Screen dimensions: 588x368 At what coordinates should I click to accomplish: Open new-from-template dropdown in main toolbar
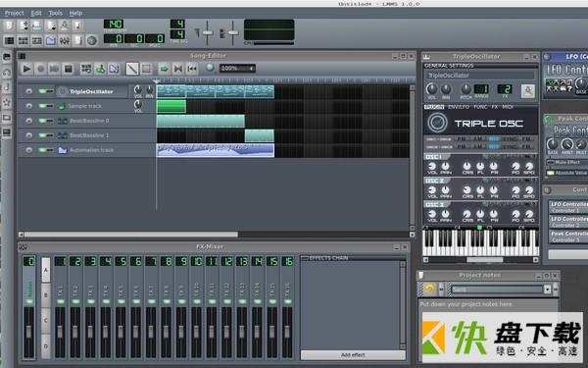(24, 26)
